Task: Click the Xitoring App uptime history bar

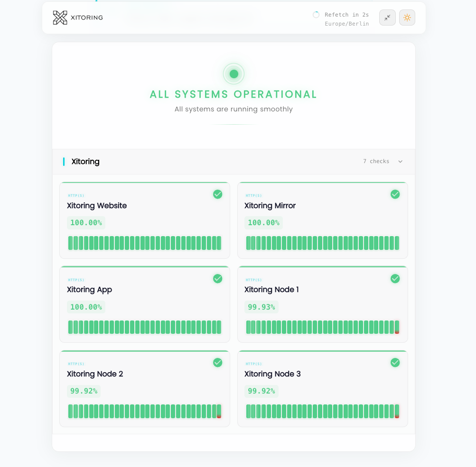Action: coord(144,327)
